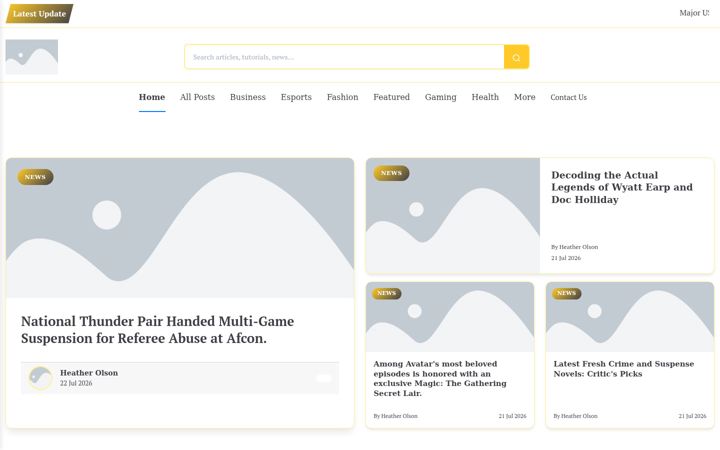
Task: Click NEWS badge on National Thunder article
Action: [x=35, y=177]
